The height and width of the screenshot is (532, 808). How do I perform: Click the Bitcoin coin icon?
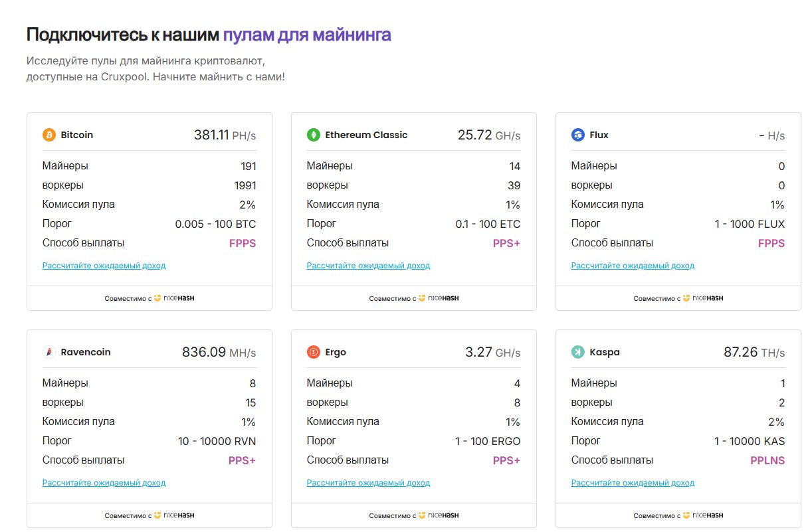coord(49,135)
